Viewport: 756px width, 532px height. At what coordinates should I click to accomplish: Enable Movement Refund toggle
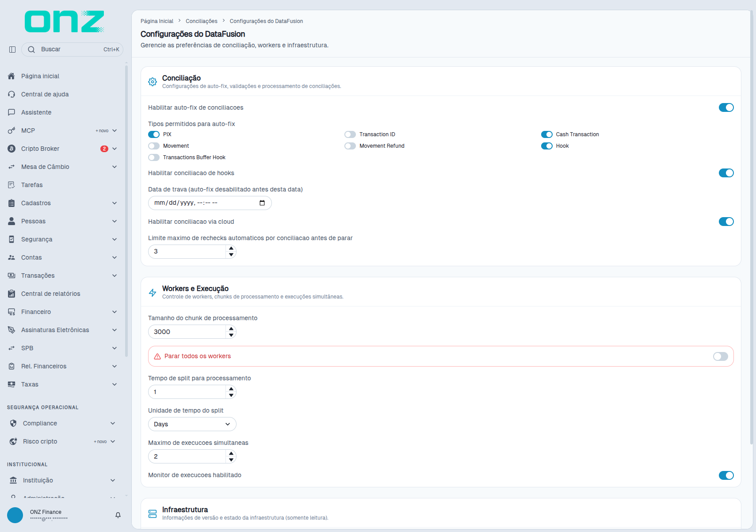(x=350, y=146)
